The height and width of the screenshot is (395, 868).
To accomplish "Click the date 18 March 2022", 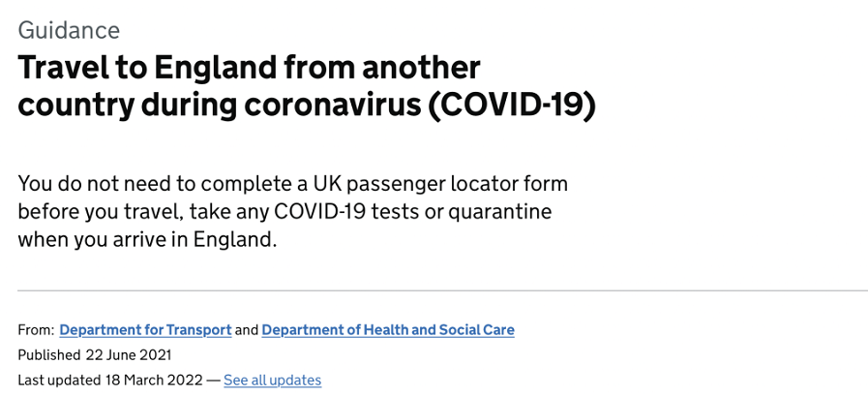I will point(153,380).
